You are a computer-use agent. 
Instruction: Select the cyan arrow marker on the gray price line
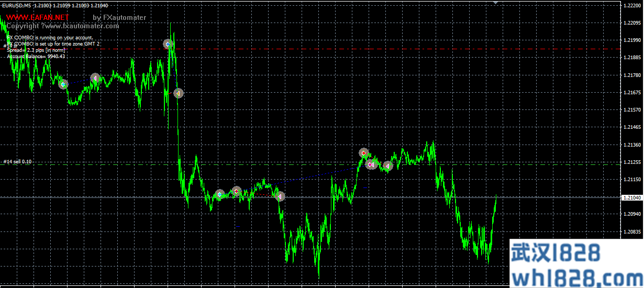[x=220, y=194]
